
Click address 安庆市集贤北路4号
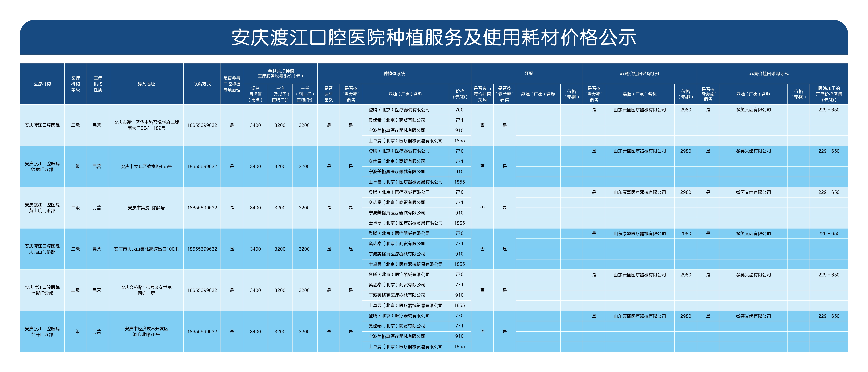point(146,208)
